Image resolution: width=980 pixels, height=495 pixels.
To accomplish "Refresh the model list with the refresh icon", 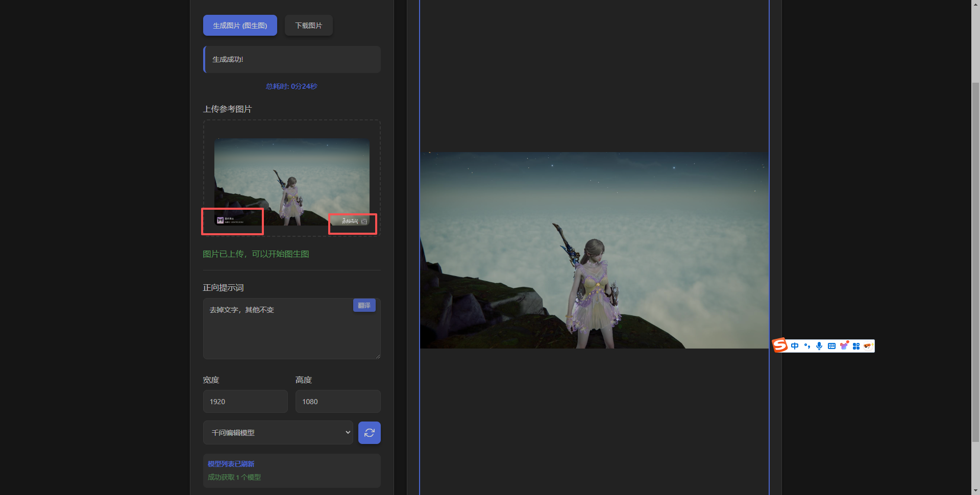I will pyautogui.click(x=370, y=433).
